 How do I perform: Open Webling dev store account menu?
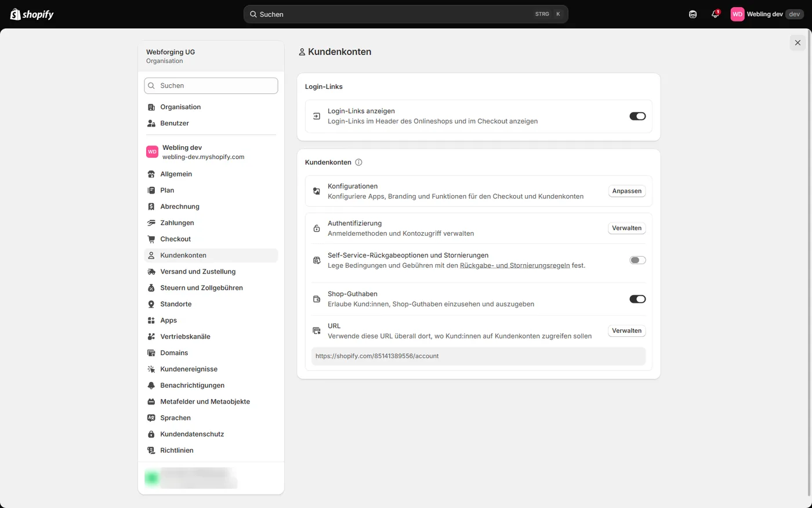click(767, 14)
